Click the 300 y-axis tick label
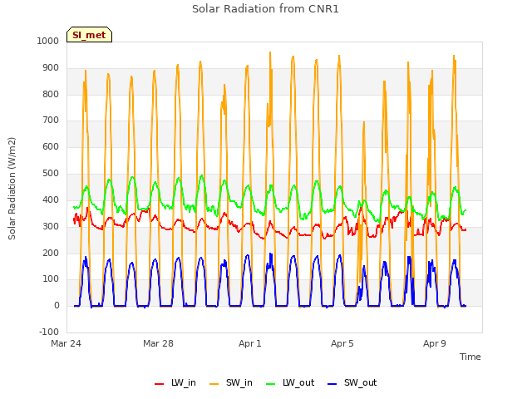Screen dimensions: 532x399 51,226
